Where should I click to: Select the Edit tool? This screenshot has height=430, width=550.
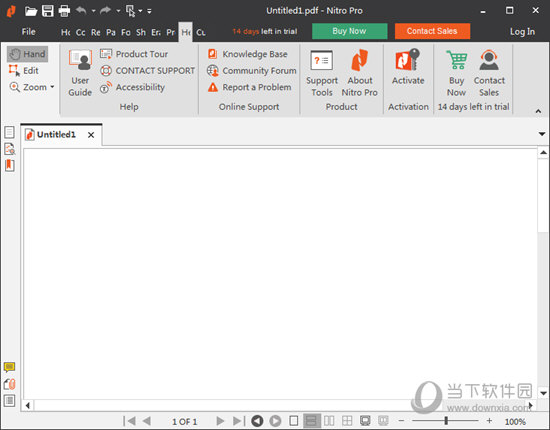coord(24,70)
